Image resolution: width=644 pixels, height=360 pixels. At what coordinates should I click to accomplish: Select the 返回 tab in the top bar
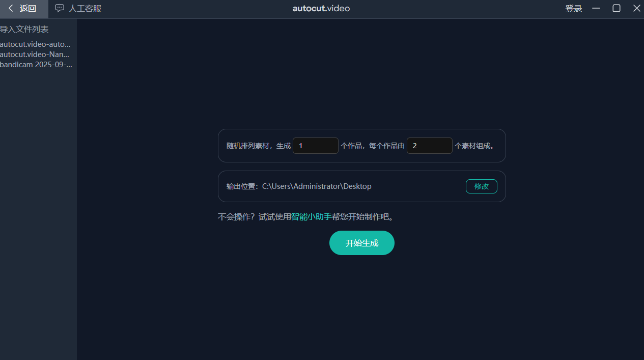tap(24, 9)
